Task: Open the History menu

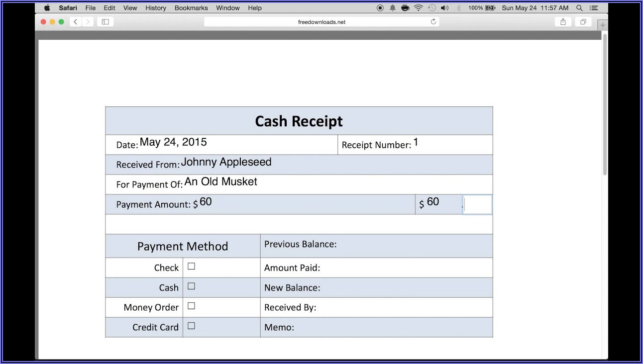Action: point(156,8)
